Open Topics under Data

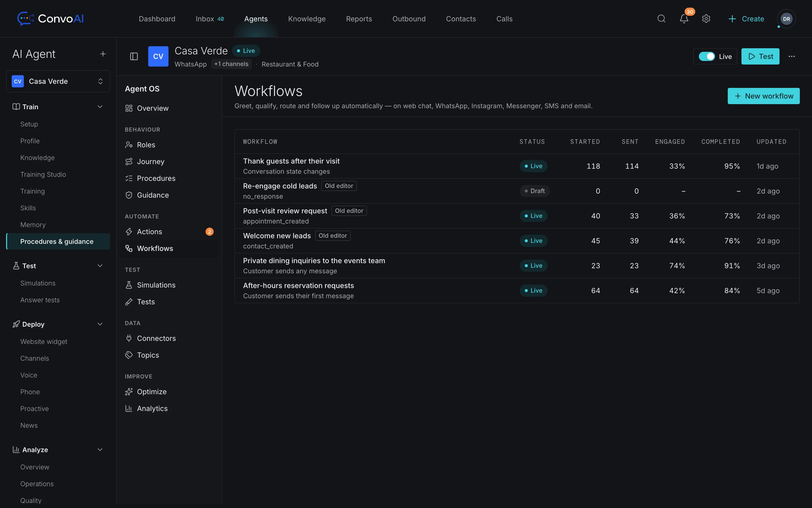(x=169, y=355)
